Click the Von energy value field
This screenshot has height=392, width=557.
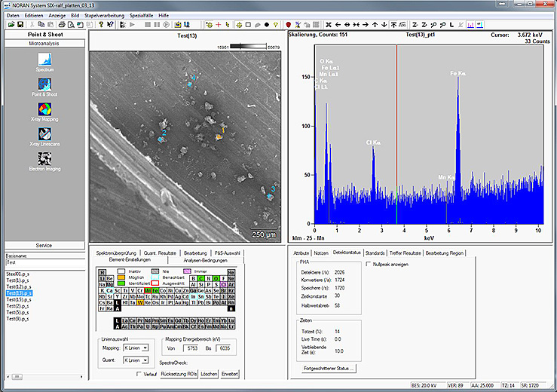coord(192,348)
